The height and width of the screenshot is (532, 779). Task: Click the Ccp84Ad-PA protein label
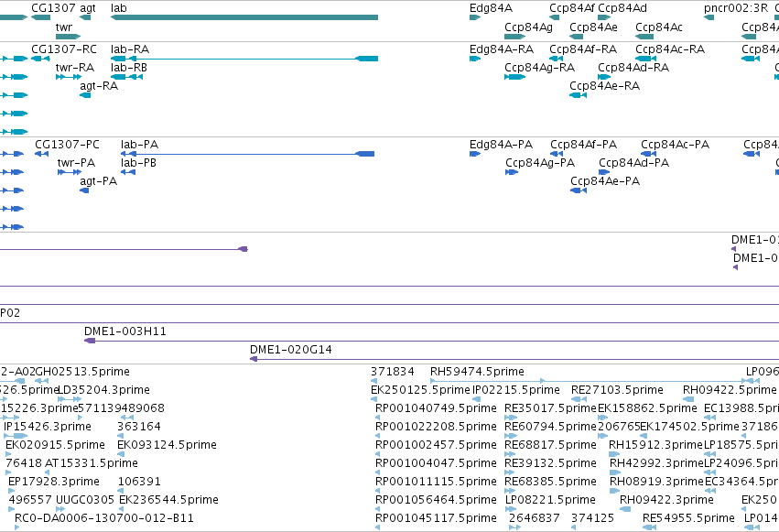pos(634,163)
